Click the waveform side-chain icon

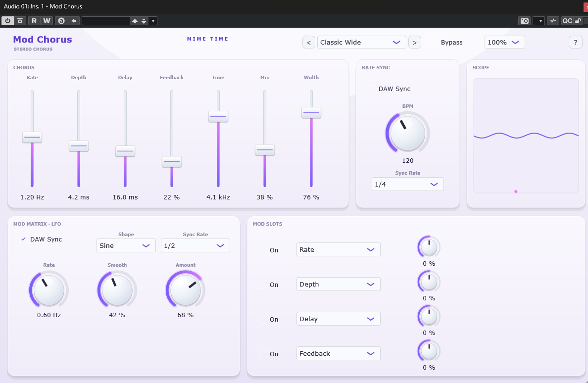coord(553,21)
